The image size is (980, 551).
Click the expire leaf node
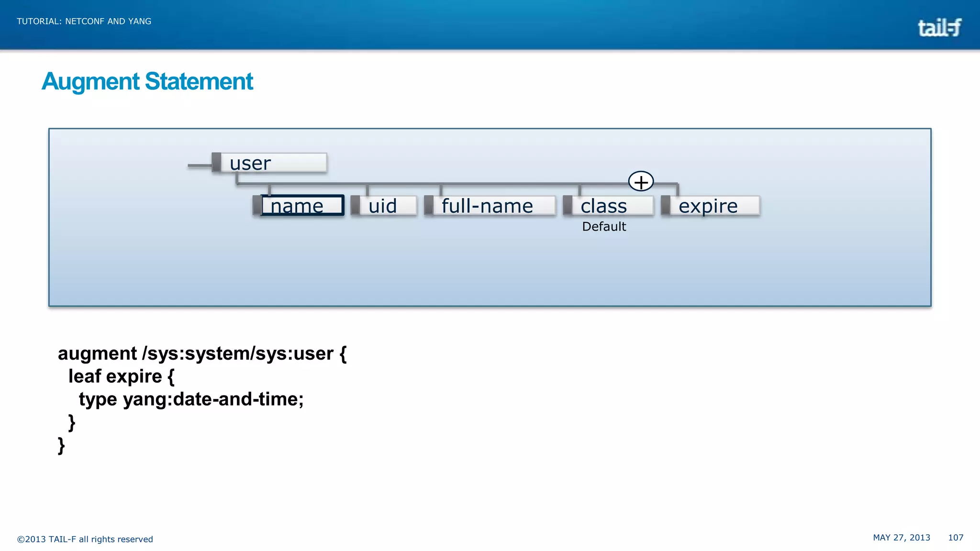click(x=711, y=206)
